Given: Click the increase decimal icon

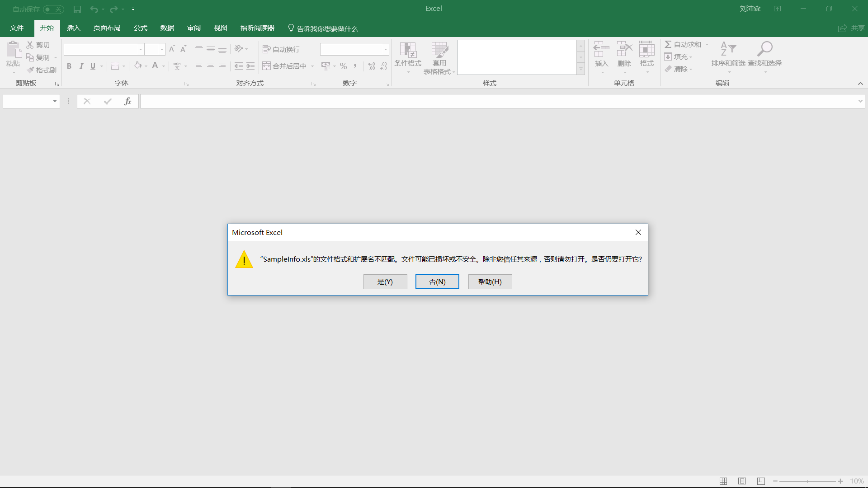Looking at the screenshot, I should pyautogui.click(x=372, y=66).
